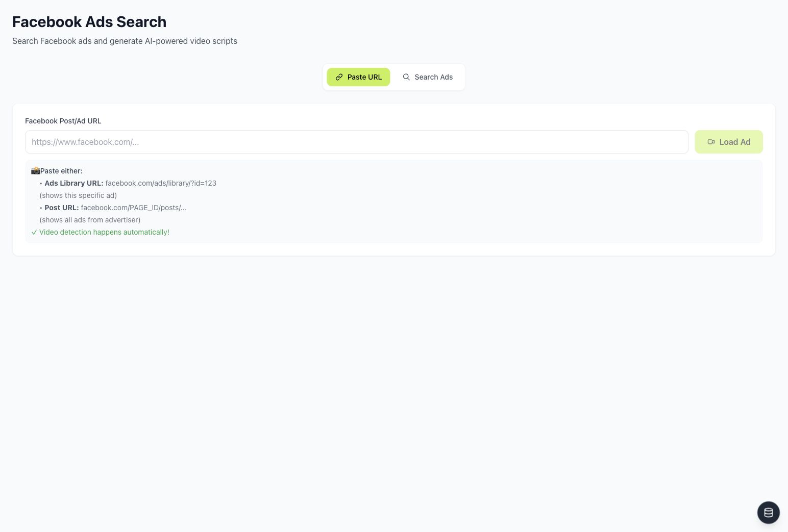Click the Facebook Ads Search heading
This screenshot has width=788, height=532.
pos(89,22)
